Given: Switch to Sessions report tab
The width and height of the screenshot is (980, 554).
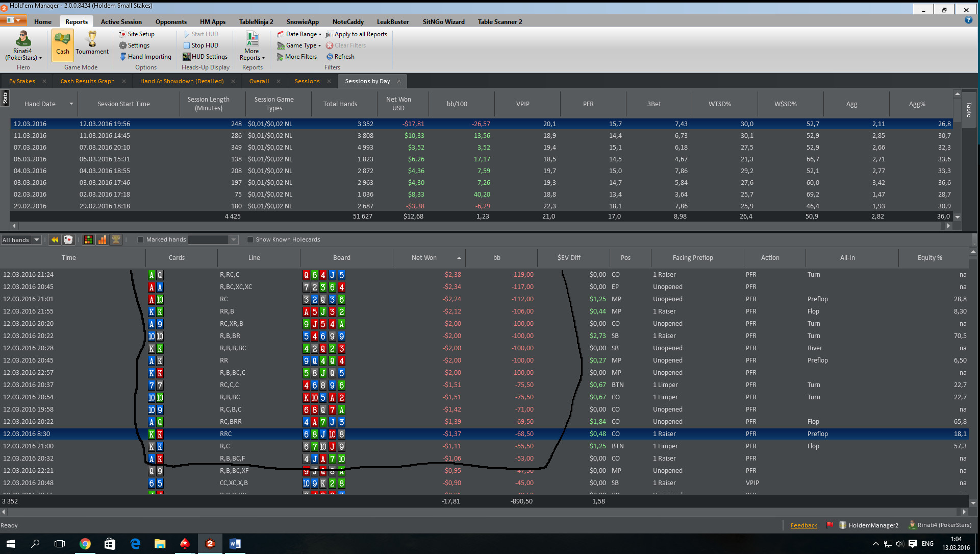Looking at the screenshot, I should [307, 81].
